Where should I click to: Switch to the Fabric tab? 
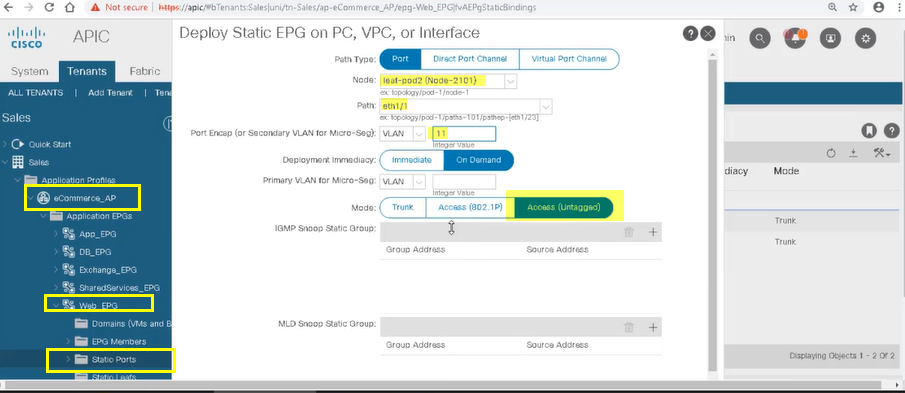pos(144,72)
